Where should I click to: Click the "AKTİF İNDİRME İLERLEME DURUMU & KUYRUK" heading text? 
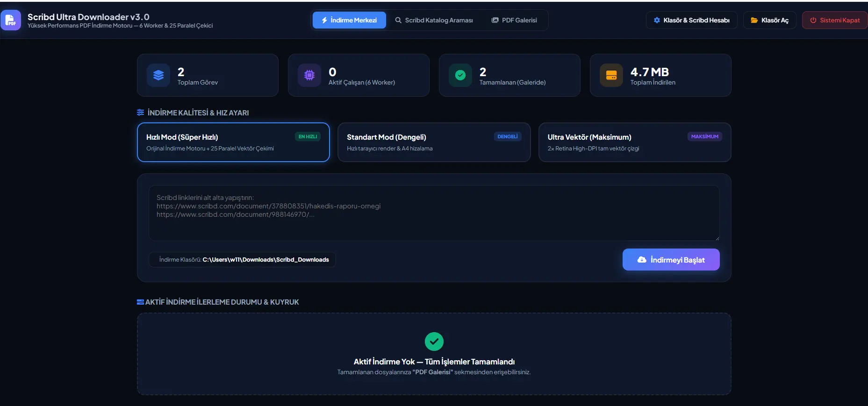point(222,302)
